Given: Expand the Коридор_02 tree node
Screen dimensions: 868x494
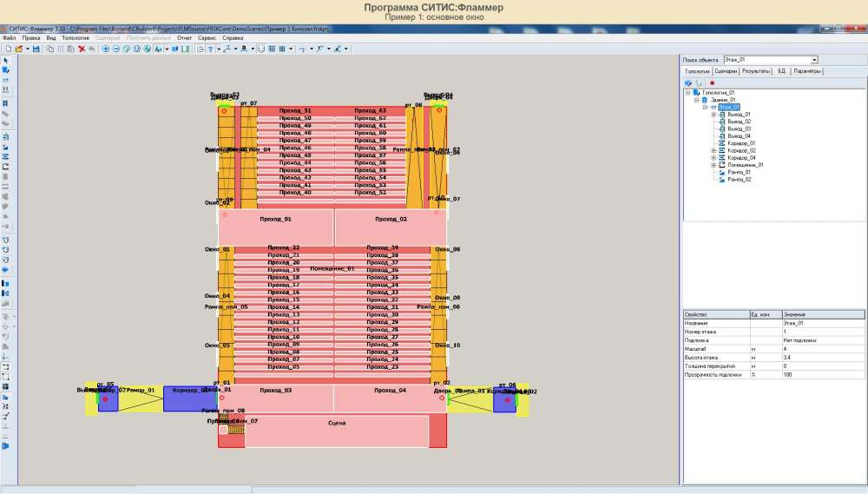Looking at the screenshot, I should pyautogui.click(x=713, y=150).
